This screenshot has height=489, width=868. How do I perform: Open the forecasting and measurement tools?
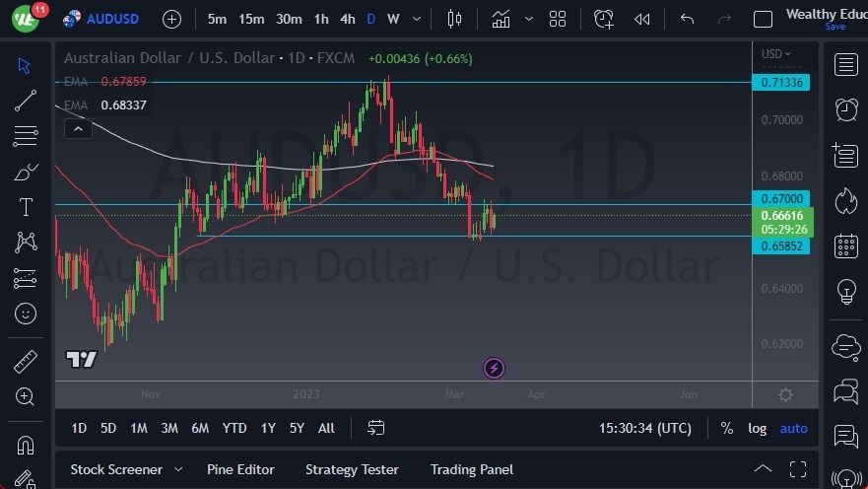26,278
